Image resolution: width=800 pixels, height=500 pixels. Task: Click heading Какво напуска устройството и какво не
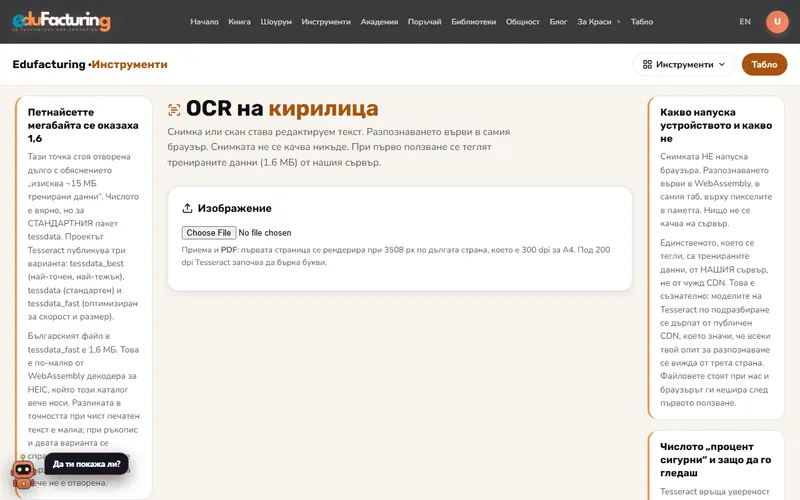click(x=716, y=125)
